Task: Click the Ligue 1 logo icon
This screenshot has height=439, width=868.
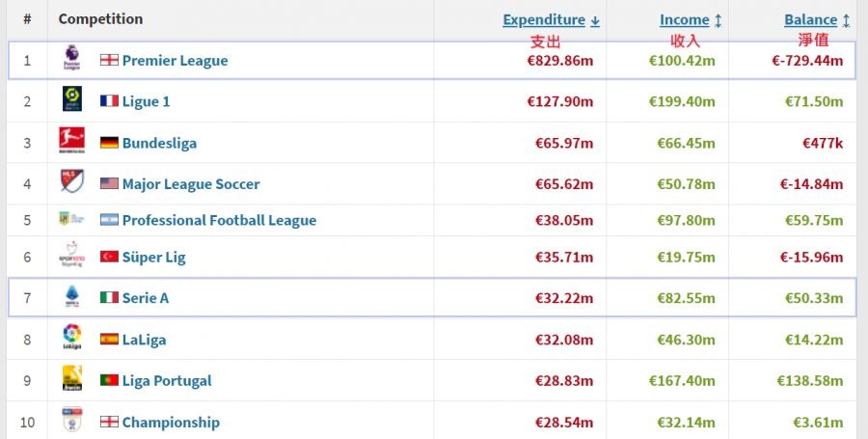Action: pos(72,99)
